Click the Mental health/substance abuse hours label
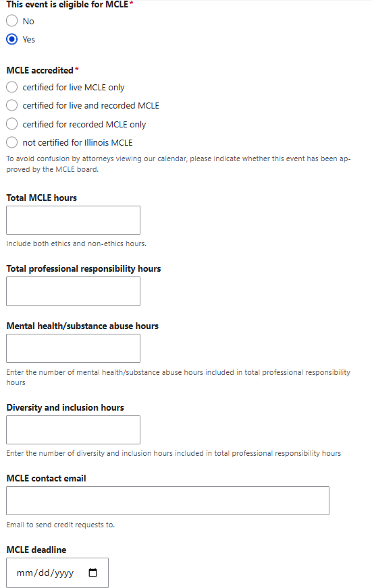Screen dimensions: 372x588 82,326
